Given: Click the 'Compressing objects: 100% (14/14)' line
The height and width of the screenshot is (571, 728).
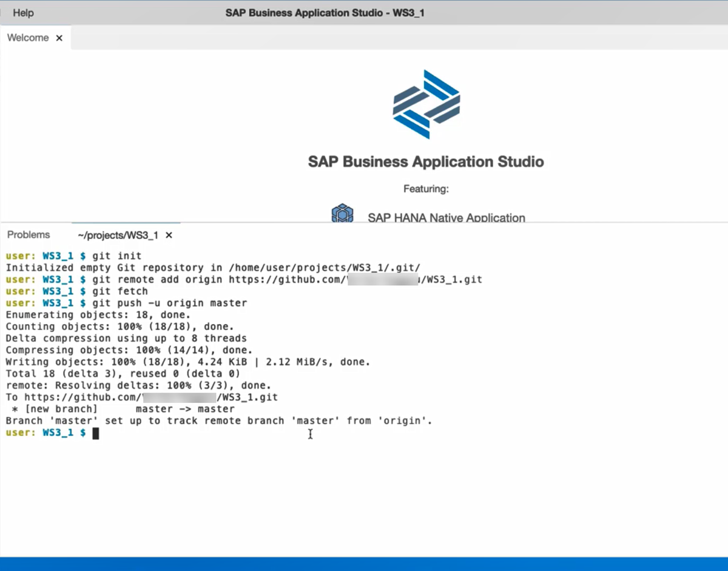Looking at the screenshot, I should click(129, 350).
